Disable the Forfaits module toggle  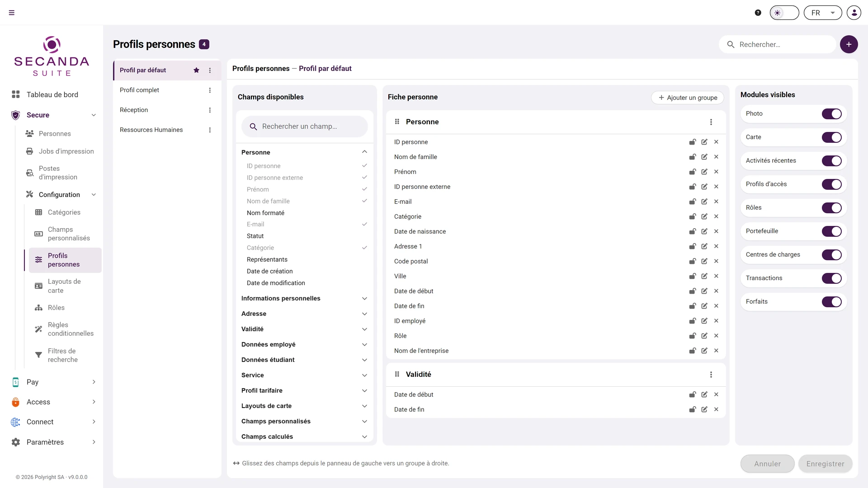click(832, 302)
